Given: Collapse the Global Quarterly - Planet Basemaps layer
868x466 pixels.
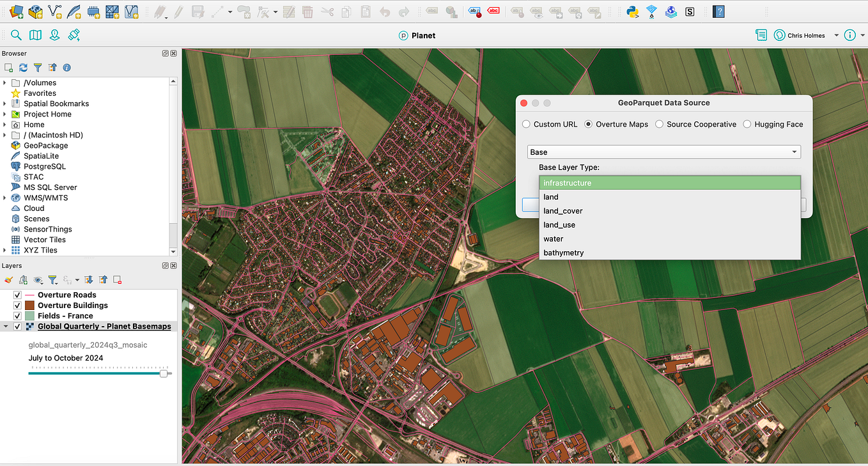Looking at the screenshot, I should [x=5, y=325].
